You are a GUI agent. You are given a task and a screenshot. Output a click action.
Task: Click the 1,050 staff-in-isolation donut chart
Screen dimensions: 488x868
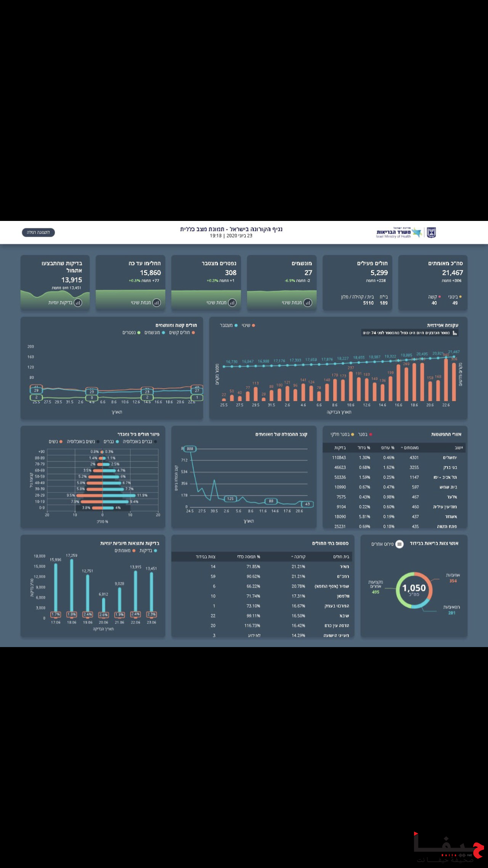point(414,590)
